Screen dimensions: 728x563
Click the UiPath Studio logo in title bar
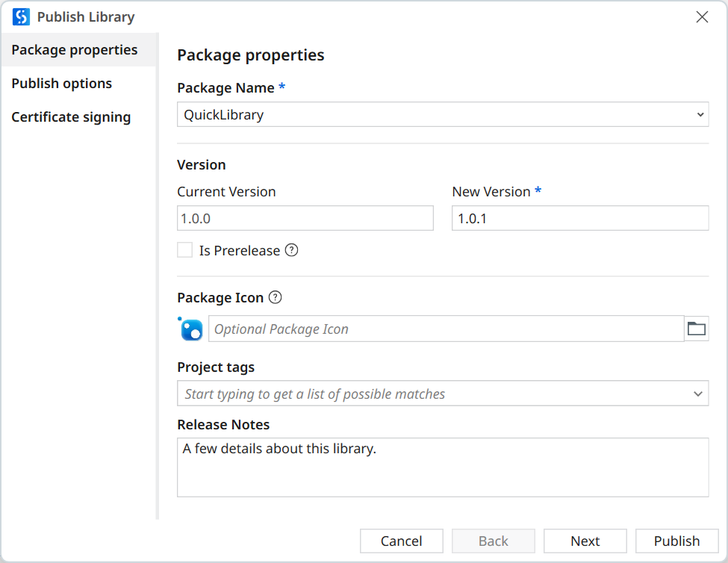point(21,16)
